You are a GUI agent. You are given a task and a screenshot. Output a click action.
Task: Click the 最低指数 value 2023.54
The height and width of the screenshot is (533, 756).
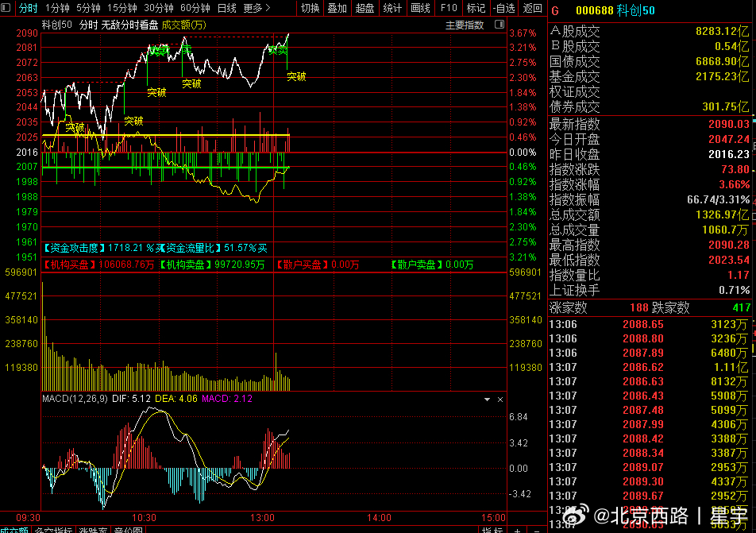729,260
